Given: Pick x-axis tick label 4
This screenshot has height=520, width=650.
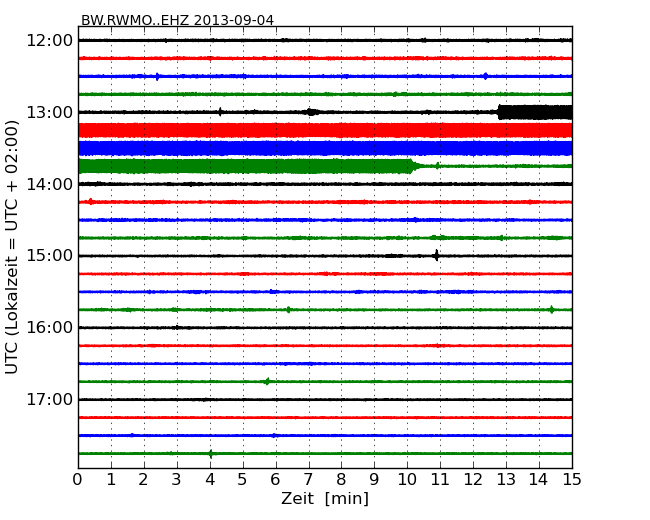Looking at the screenshot, I should [x=210, y=480].
